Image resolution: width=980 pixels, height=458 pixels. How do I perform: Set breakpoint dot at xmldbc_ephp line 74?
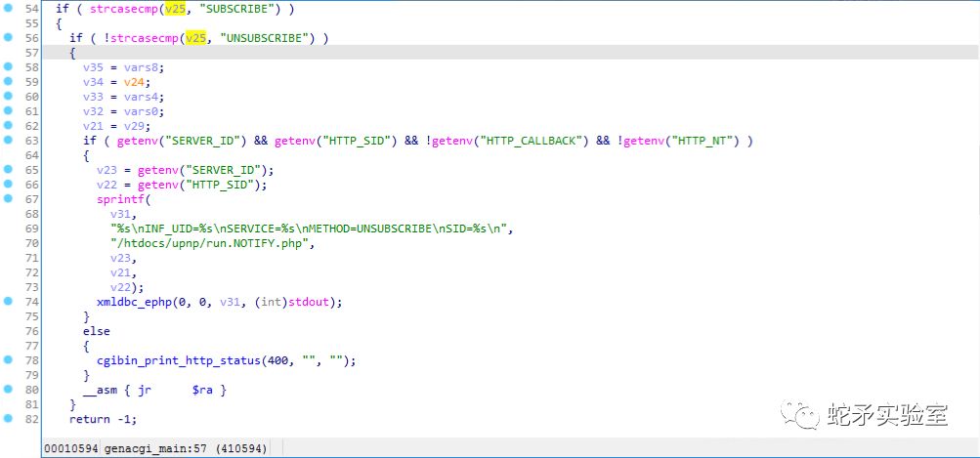[8, 301]
